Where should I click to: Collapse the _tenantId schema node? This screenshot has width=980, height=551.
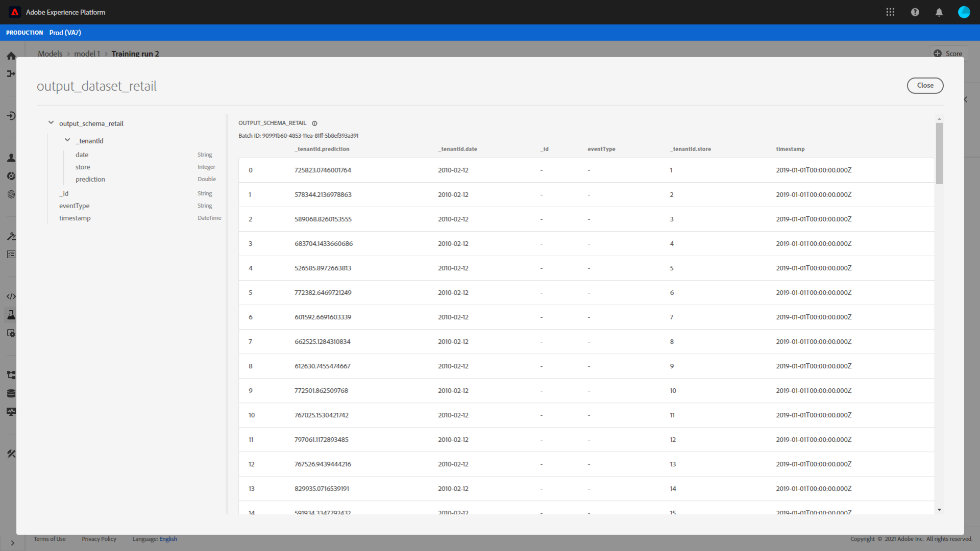coord(67,140)
